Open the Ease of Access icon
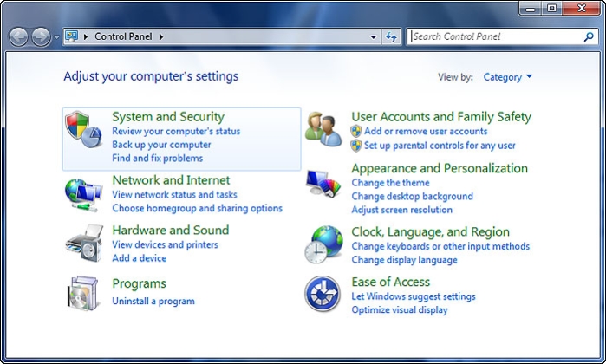The width and height of the screenshot is (606, 364). (323, 294)
